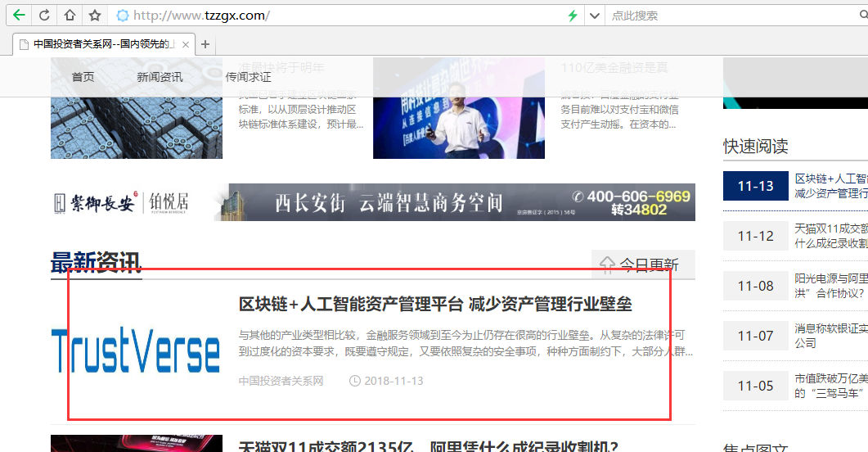This screenshot has width=868, height=452.
Task: Open quick-read item 天猫双11成交额 in sidebar
Action: click(x=831, y=236)
